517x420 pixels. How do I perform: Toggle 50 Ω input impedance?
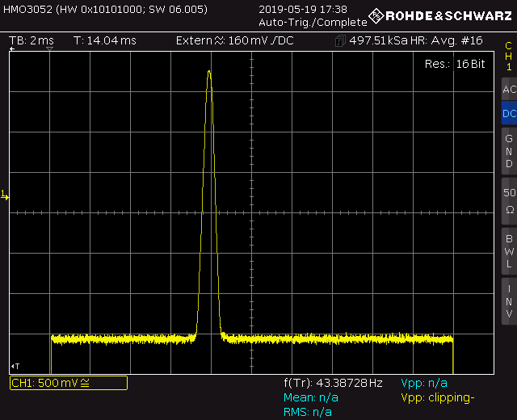pos(508,200)
